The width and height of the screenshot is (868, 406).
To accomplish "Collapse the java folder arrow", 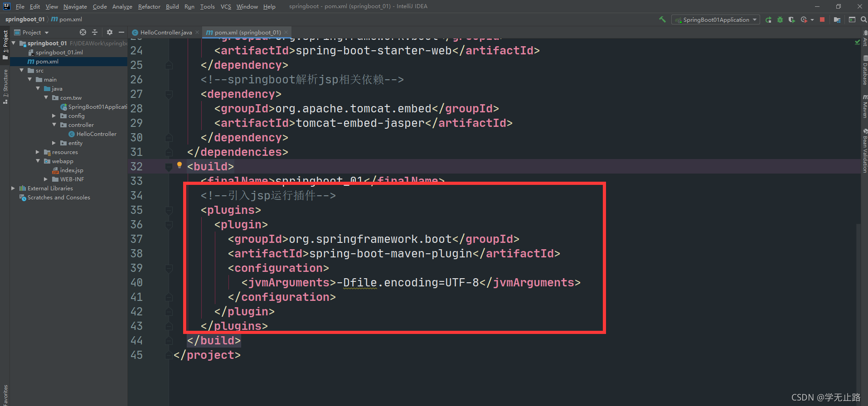I will click(x=38, y=88).
